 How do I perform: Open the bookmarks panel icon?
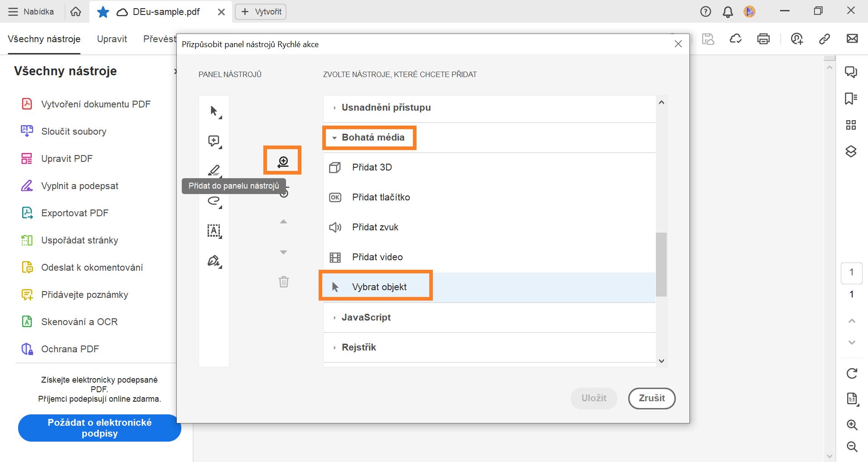tap(851, 98)
